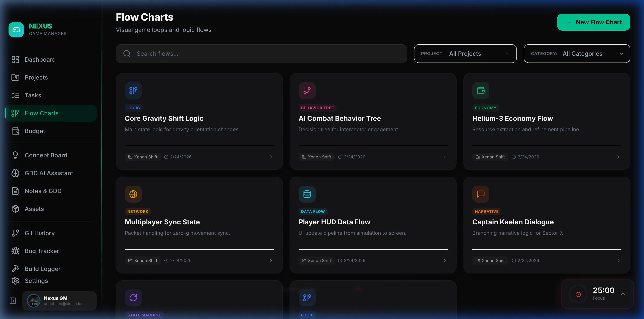644x319 pixels.
Task: Click the Multiplayer Sync State globe icon
Action: click(133, 194)
